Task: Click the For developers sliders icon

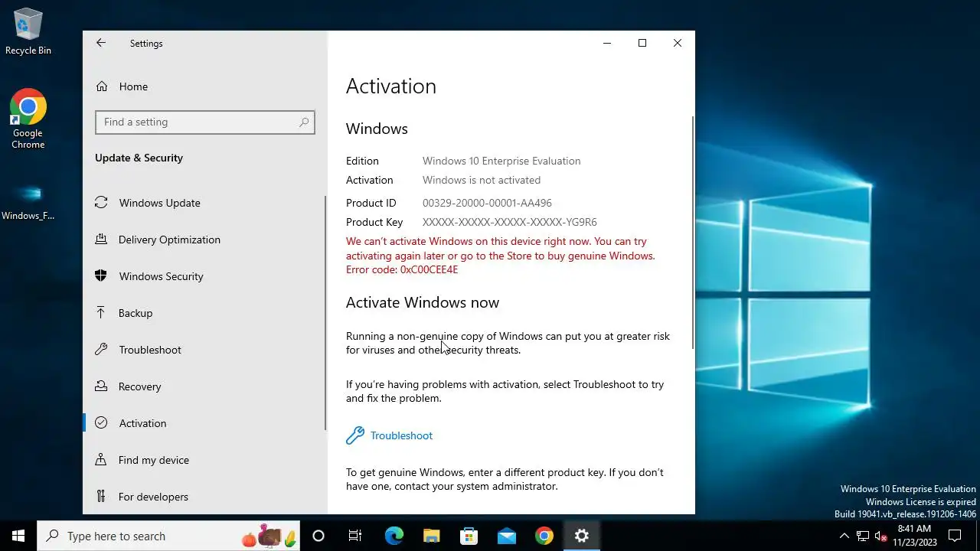Action: [101, 497]
